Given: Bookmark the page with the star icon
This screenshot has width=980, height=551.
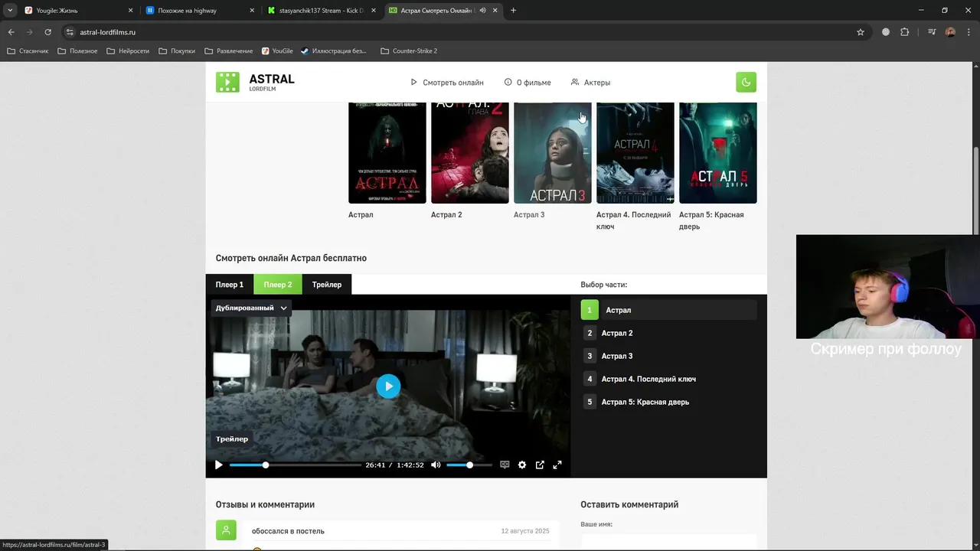Looking at the screenshot, I should pyautogui.click(x=861, y=32).
